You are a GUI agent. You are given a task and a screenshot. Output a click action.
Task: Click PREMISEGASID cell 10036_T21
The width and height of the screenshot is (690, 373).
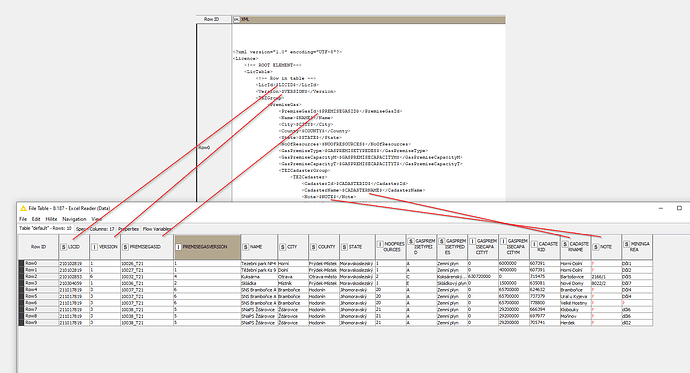(x=147, y=283)
